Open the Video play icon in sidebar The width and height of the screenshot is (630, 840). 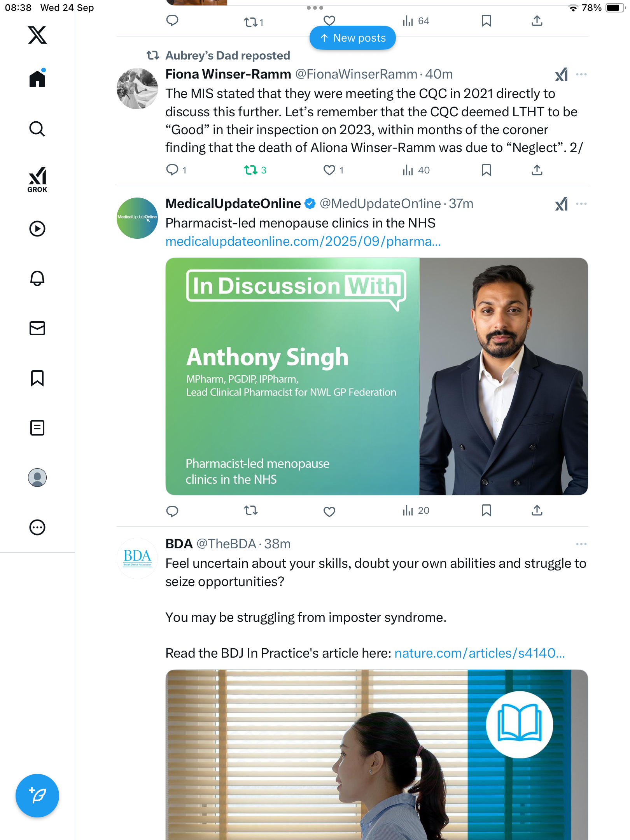pos(37,229)
